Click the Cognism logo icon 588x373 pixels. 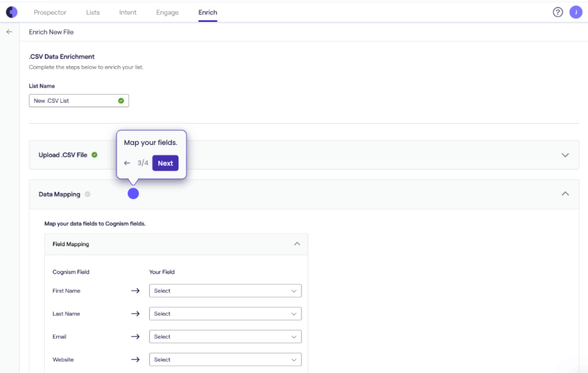pyautogui.click(x=11, y=12)
